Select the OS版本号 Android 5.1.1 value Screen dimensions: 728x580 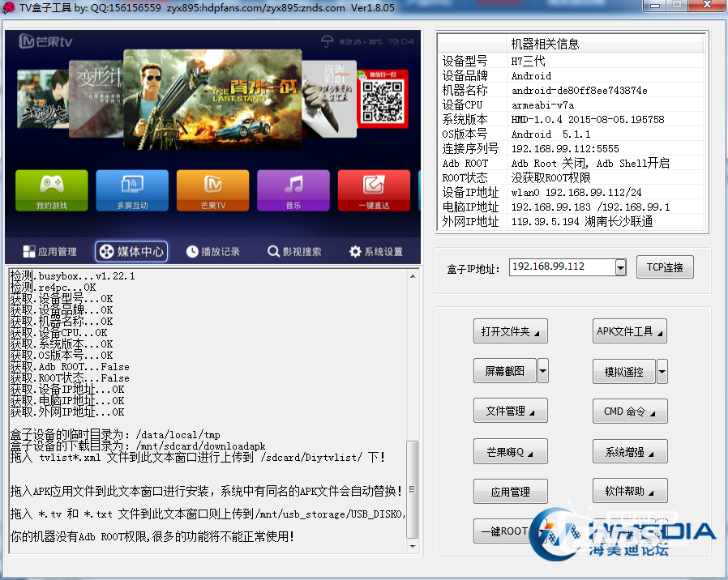(x=550, y=134)
